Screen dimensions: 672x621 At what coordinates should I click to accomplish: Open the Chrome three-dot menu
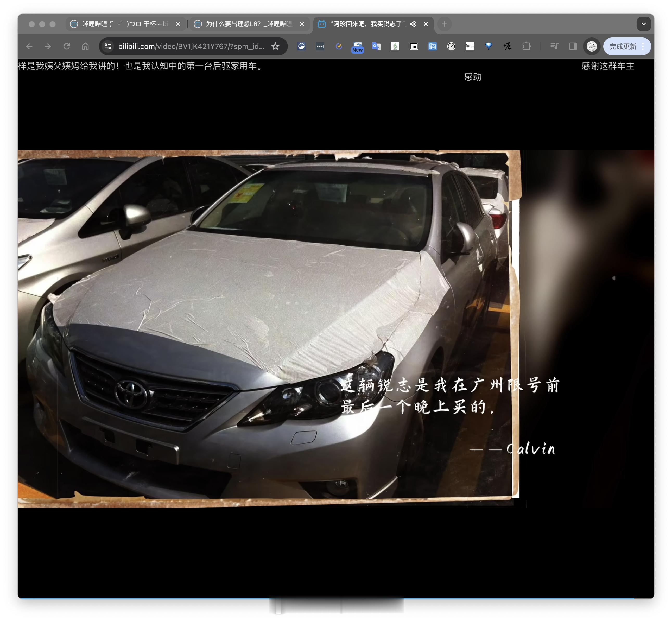point(643,46)
